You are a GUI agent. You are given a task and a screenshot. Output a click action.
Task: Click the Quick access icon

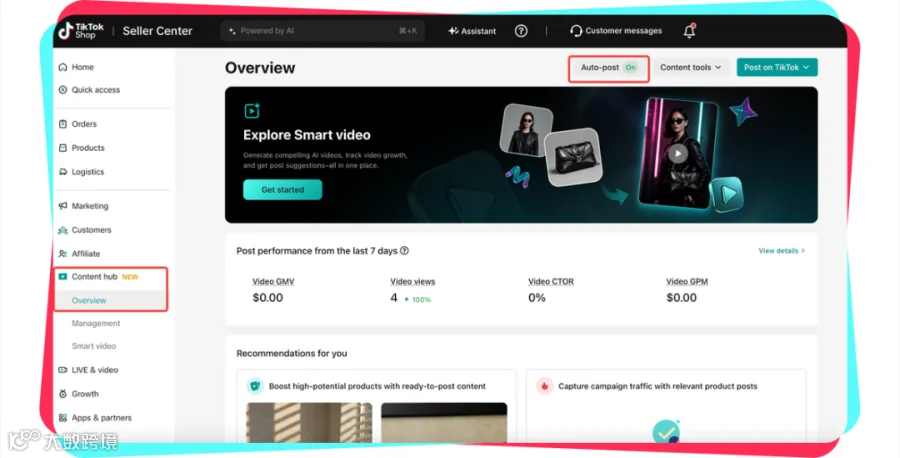(x=63, y=90)
